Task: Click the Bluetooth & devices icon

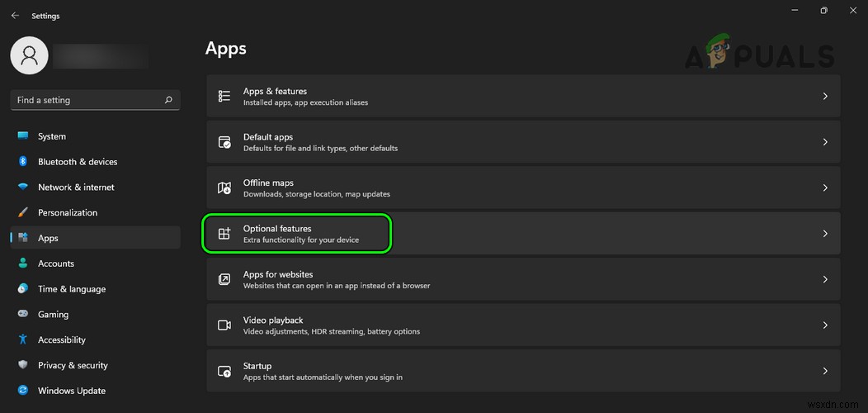Action: (23, 162)
